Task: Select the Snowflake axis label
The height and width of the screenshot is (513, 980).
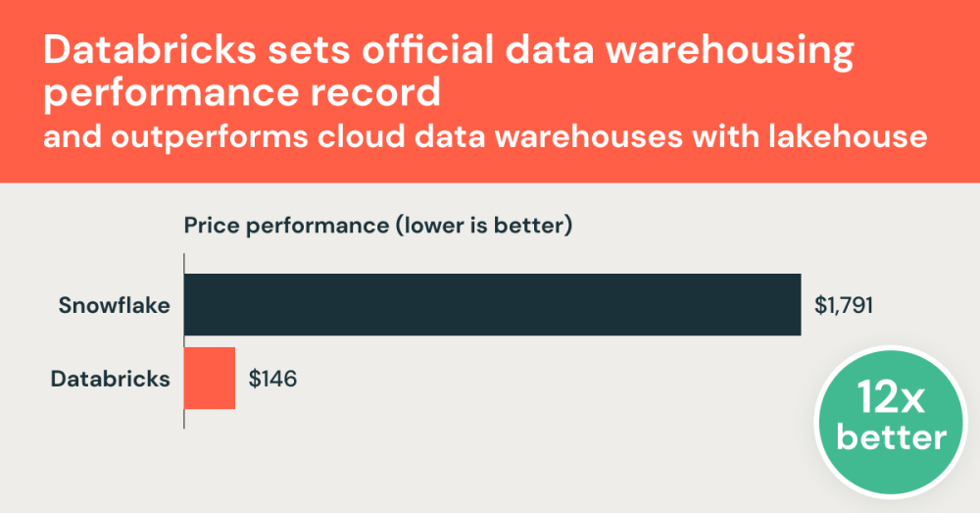Action: tap(113, 305)
